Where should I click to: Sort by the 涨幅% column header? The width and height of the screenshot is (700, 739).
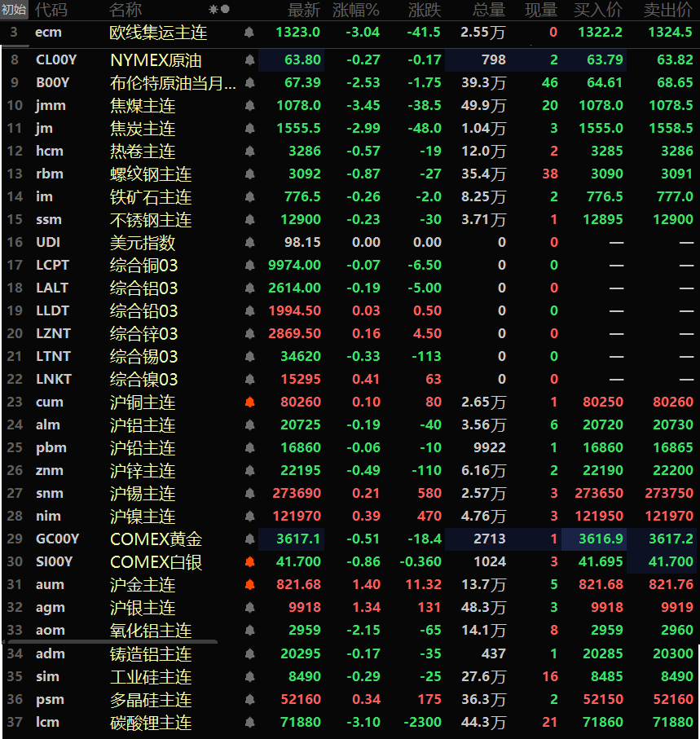[x=356, y=10]
